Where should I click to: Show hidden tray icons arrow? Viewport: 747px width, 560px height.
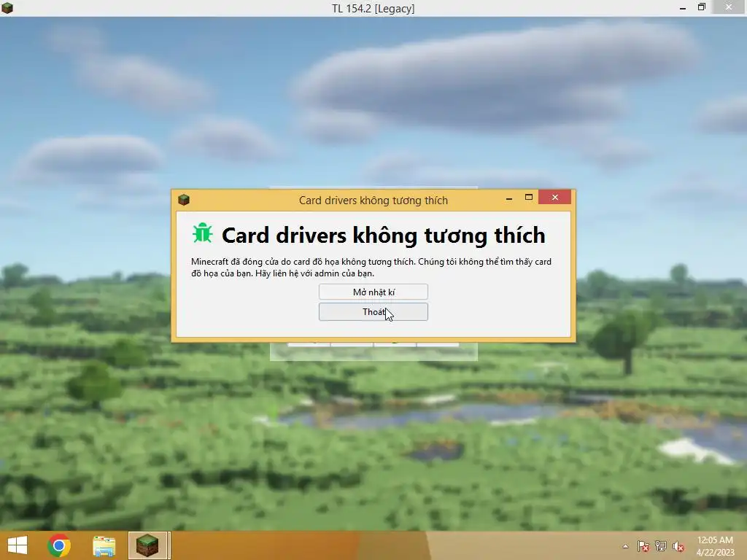click(625, 546)
